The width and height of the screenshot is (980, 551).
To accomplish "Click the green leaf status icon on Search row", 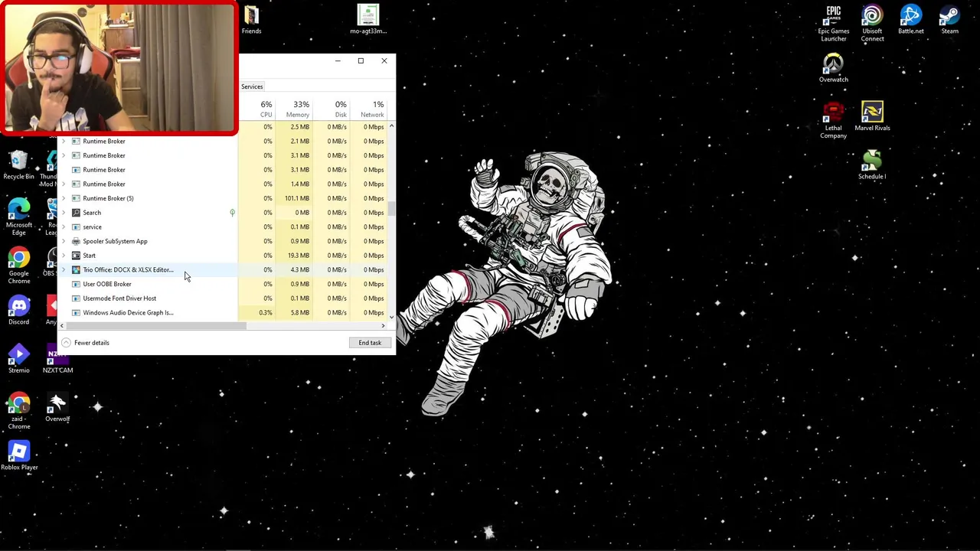I will coord(232,213).
